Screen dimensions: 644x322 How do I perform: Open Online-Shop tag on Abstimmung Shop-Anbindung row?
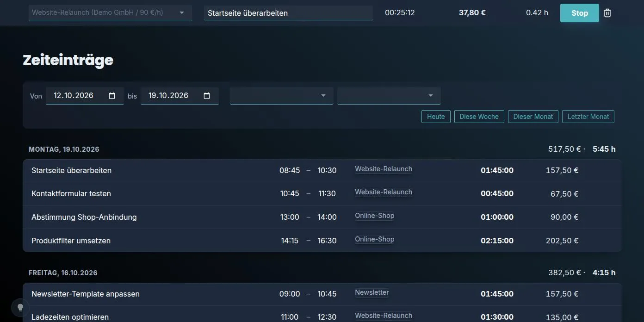375,216
